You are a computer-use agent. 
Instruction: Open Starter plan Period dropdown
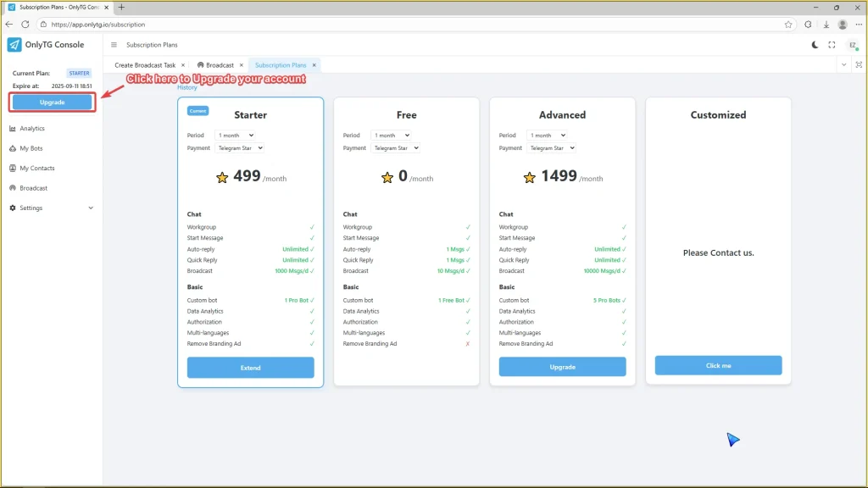tap(236, 135)
